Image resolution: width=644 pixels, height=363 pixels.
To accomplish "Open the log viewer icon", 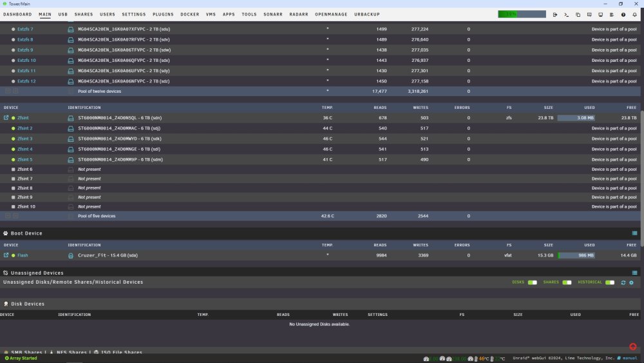I will [x=612, y=14].
